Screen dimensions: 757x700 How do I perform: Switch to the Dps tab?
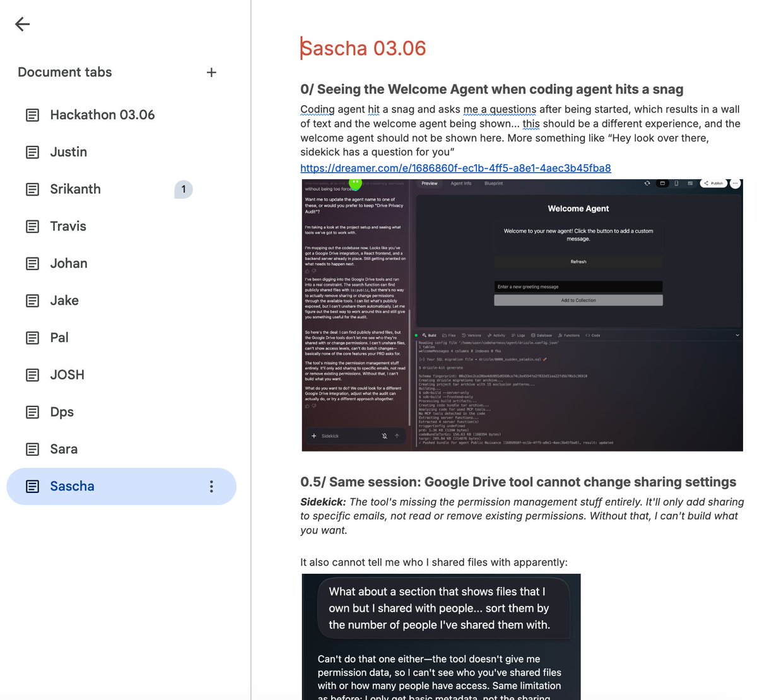[62, 412]
